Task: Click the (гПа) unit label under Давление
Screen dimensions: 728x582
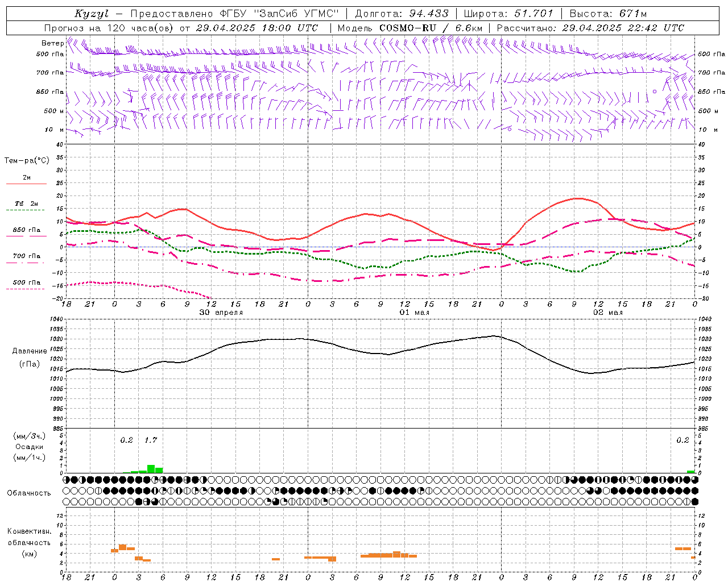Action: 30,364
